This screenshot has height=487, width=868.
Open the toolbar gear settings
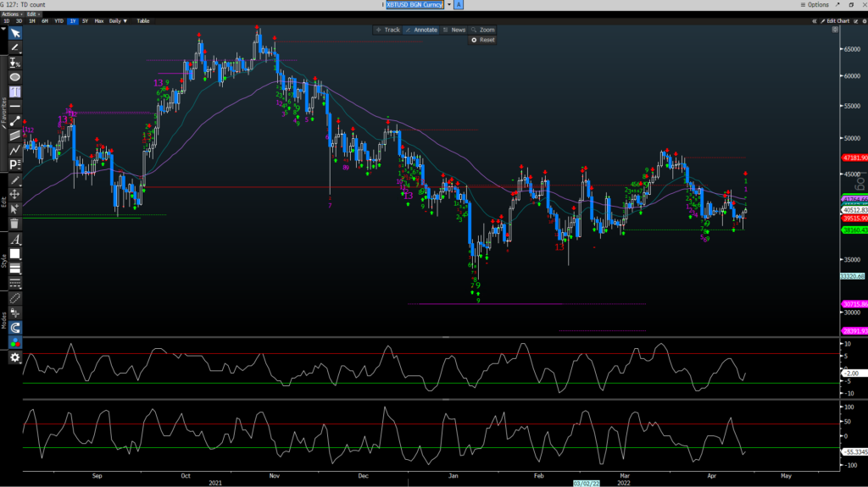[x=15, y=357]
